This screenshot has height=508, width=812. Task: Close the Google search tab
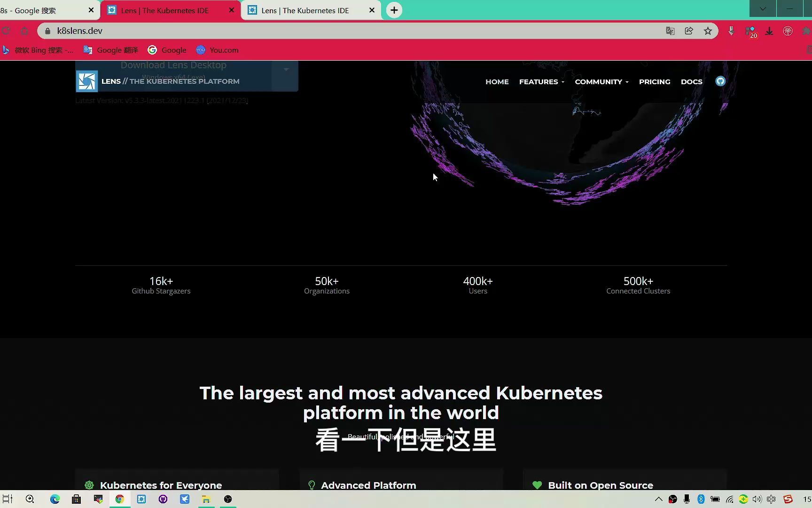coord(91,10)
